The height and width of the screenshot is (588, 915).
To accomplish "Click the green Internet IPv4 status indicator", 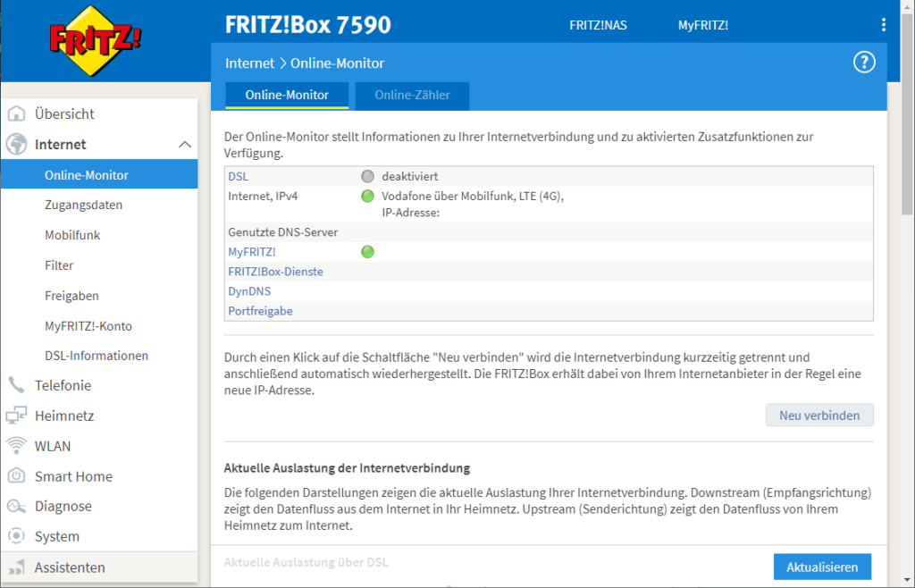I will (x=367, y=196).
